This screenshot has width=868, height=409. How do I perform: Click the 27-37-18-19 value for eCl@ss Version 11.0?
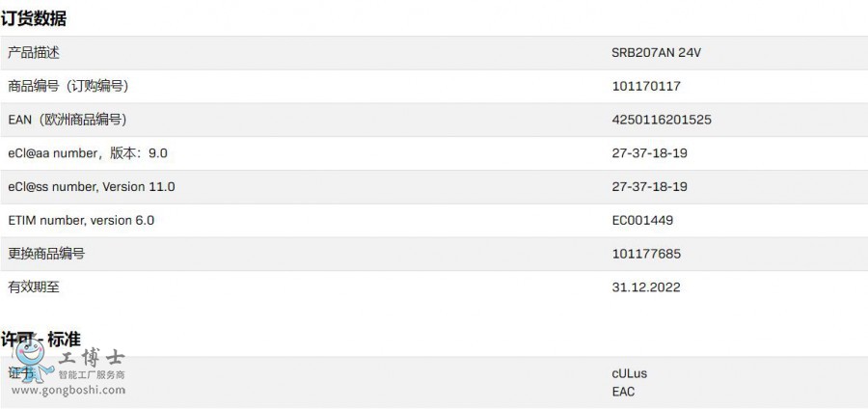click(x=649, y=187)
